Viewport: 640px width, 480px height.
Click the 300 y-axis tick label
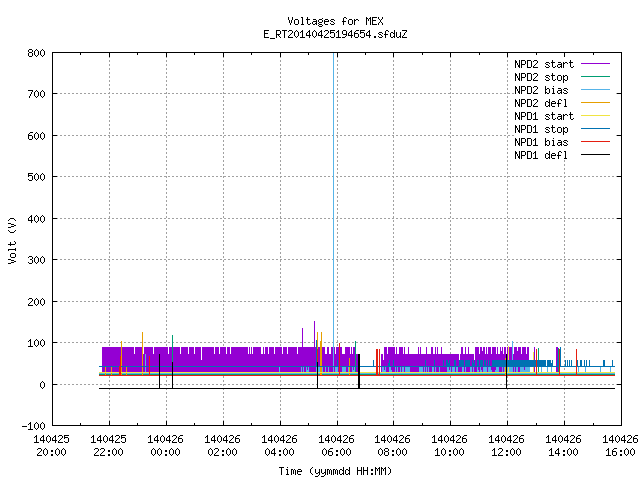coord(36,260)
